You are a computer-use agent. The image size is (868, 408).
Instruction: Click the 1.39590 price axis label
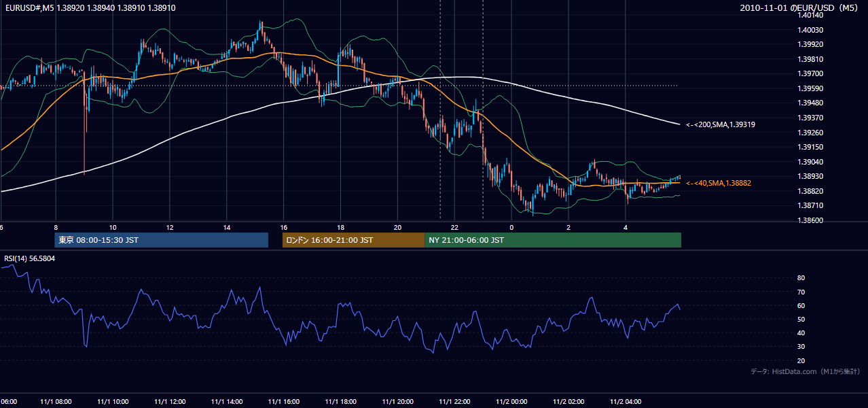click(x=812, y=88)
